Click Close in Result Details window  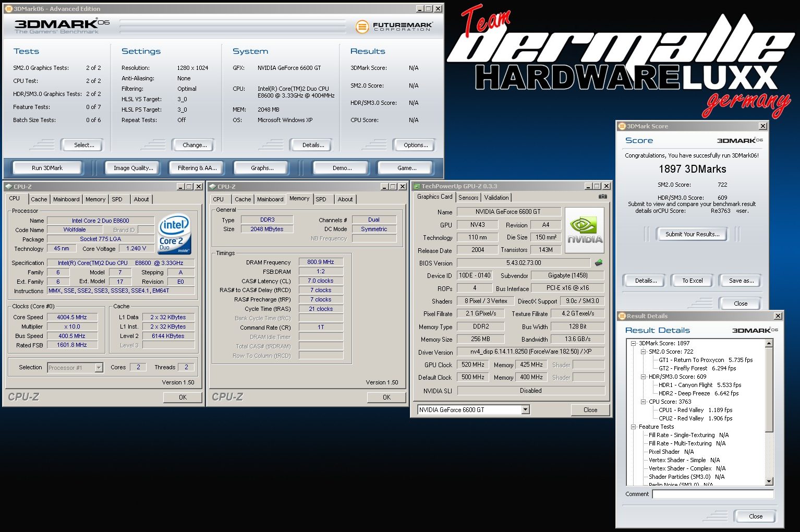click(x=755, y=516)
